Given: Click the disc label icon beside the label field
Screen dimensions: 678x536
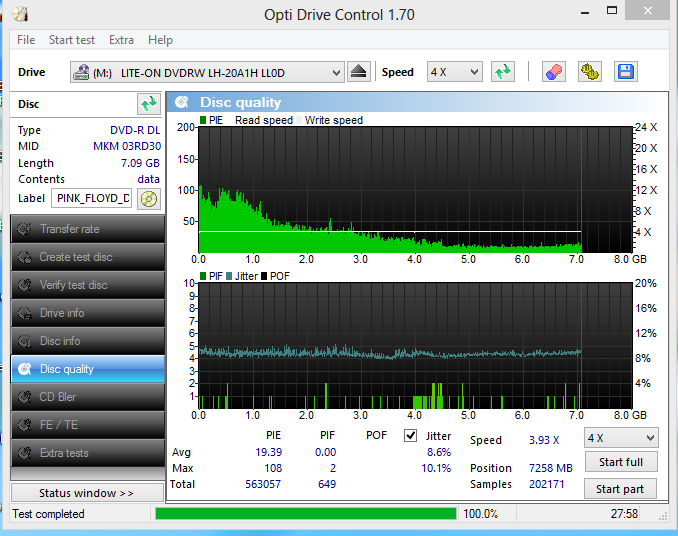Looking at the screenshot, I should click(x=149, y=199).
